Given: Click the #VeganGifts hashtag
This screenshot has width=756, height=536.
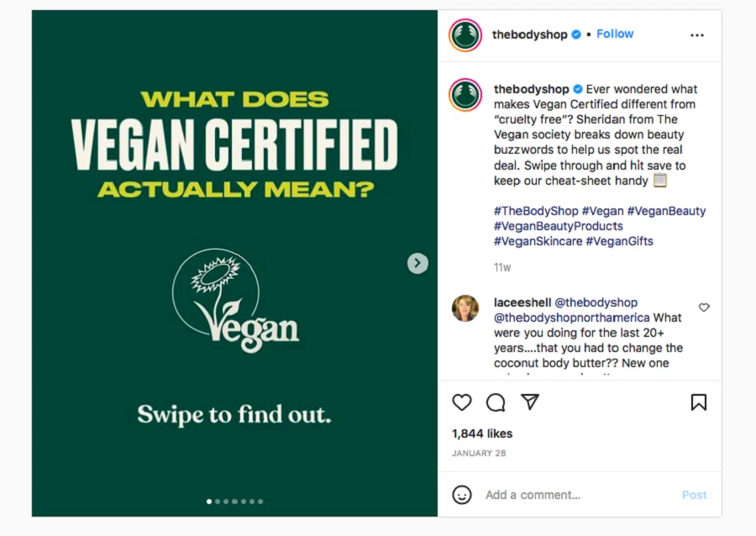Looking at the screenshot, I should coord(619,241).
